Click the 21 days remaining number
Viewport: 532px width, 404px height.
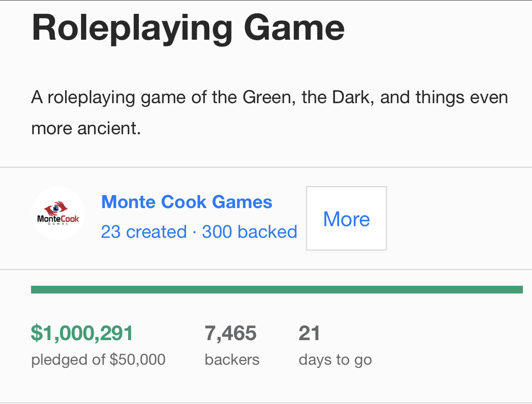(x=309, y=334)
